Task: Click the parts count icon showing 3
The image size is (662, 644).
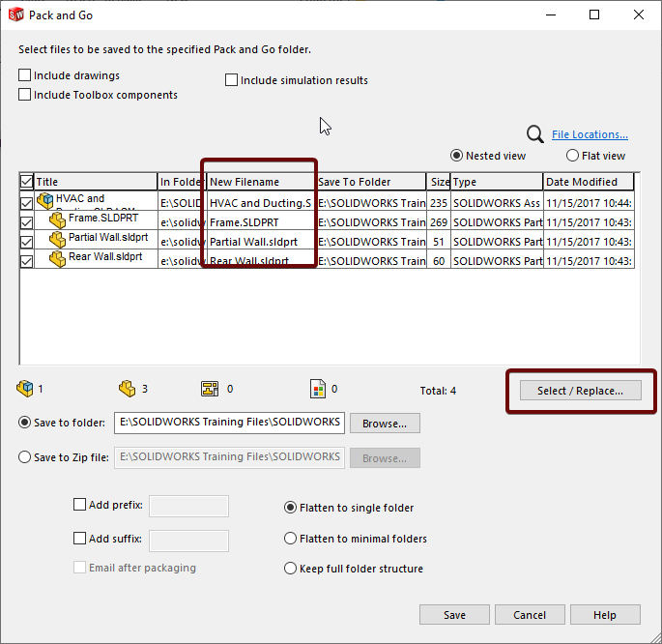Action: point(127,389)
